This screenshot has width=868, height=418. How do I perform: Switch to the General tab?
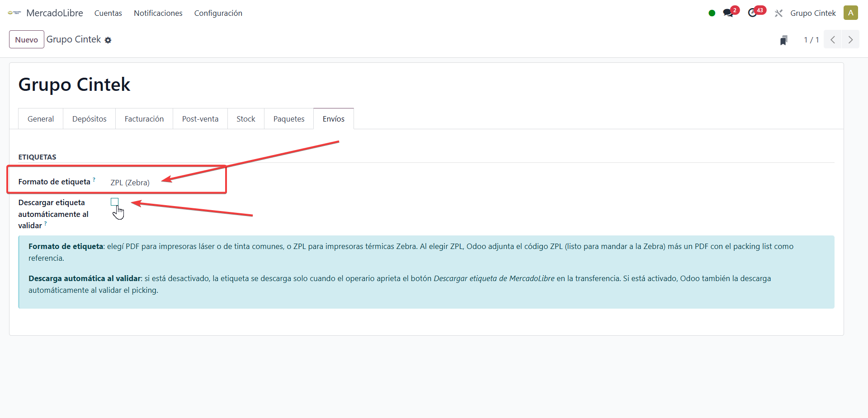coord(41,119)
